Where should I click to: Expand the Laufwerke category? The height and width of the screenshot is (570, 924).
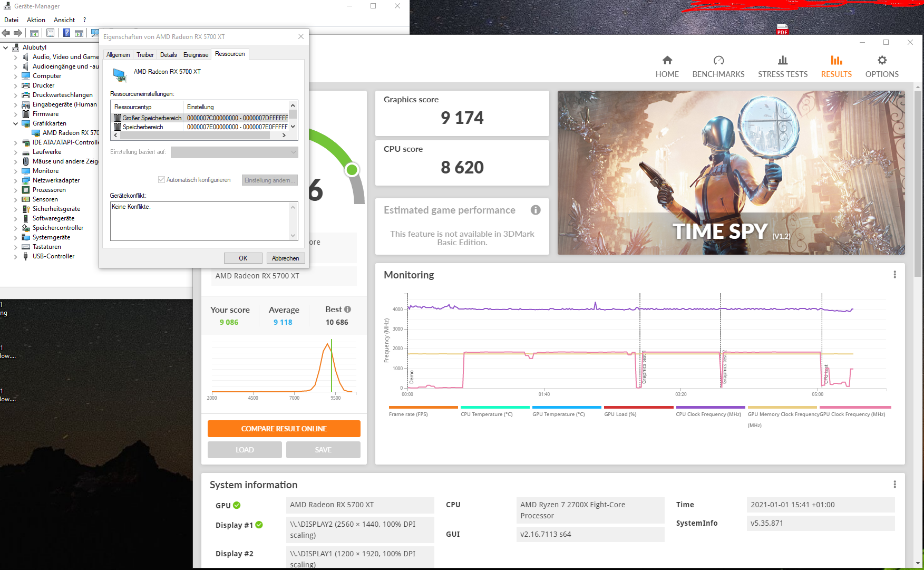click(x=15, y=152)
